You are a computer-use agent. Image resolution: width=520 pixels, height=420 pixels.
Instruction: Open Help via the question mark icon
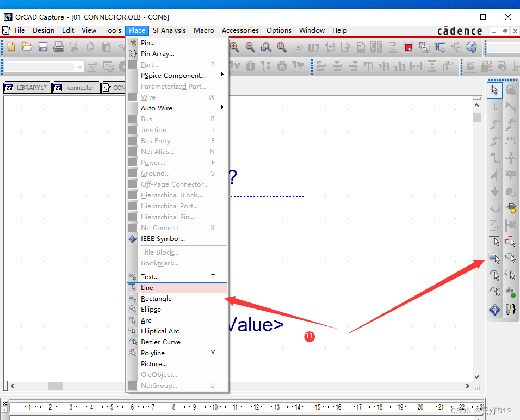472,47
